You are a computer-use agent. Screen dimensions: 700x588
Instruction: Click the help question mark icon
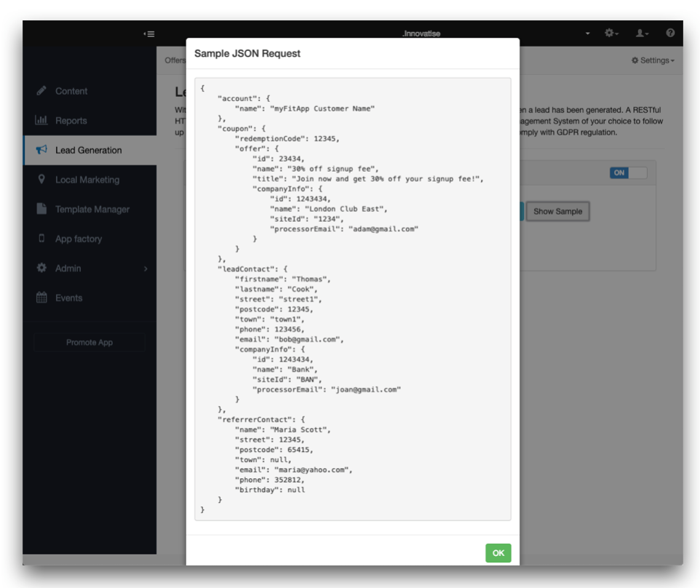(x=670, y=33)
